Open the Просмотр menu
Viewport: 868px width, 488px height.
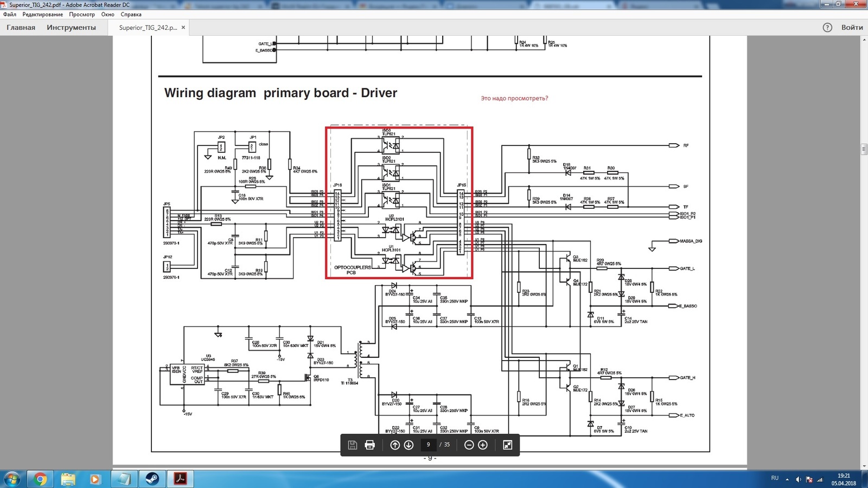click(82, 15)
